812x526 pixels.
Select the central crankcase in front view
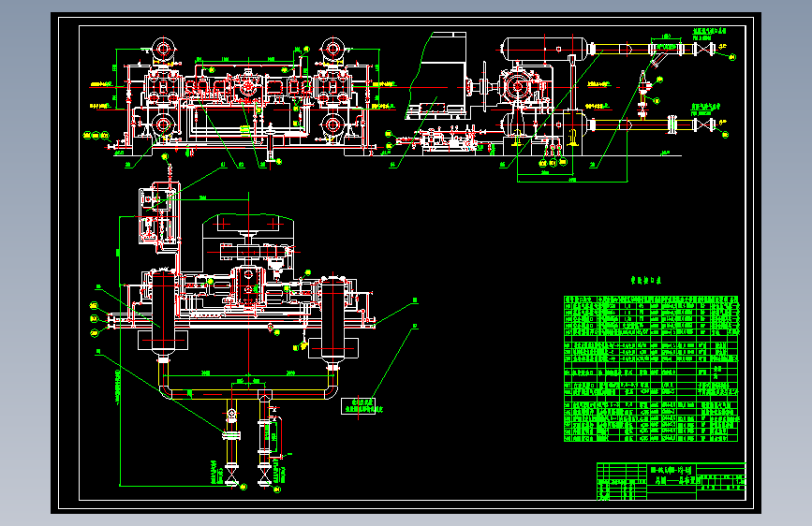coord(248,87)
